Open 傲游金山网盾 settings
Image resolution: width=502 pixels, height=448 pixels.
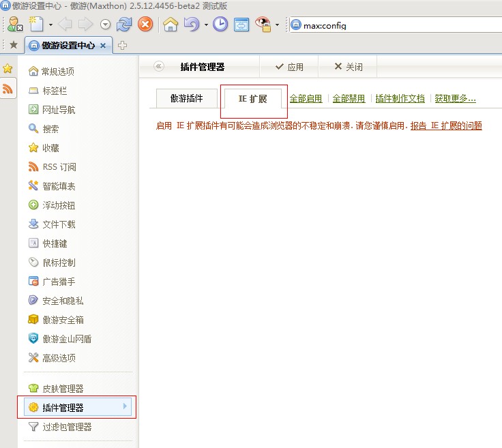(x=60, y=339)
